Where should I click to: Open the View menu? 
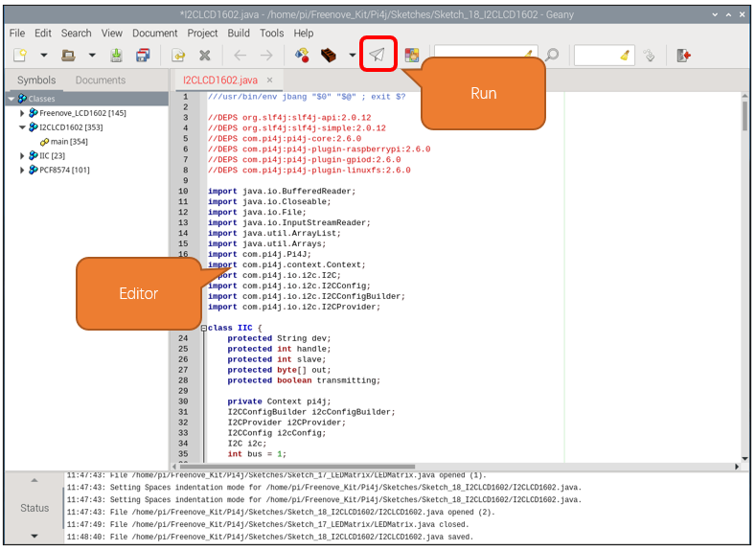[112, 34]
